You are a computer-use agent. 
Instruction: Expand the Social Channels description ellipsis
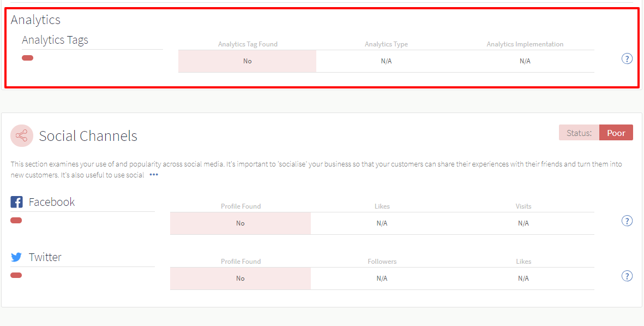pyautogui.click(x=154, y=175)
